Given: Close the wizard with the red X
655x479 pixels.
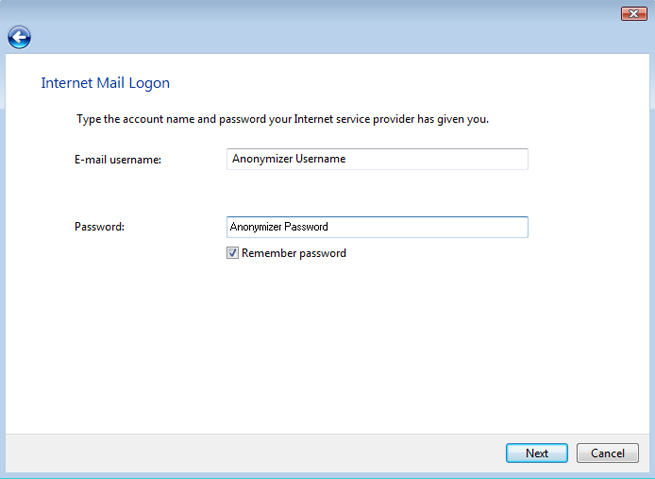Looking at the screenshot, I should tap(633, 13).
